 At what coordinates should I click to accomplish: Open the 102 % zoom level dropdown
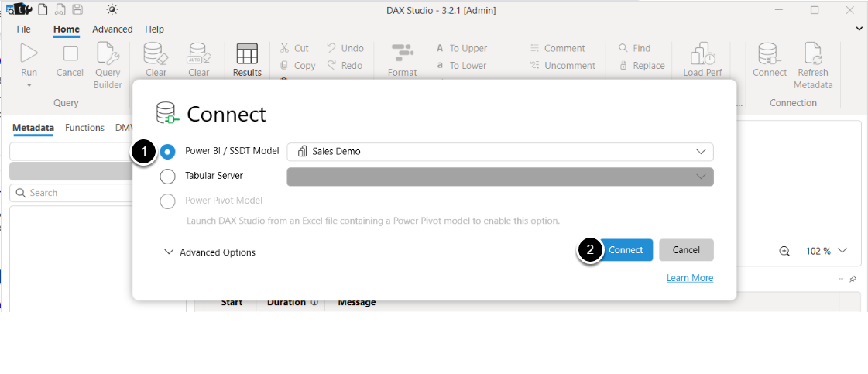point(842,251)
